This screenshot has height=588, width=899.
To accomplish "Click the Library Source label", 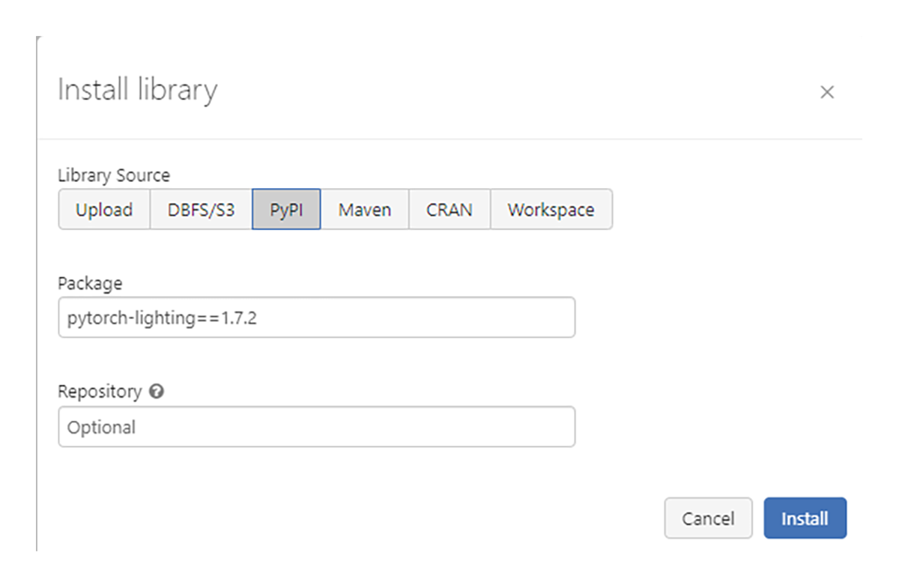I will 114,175.
